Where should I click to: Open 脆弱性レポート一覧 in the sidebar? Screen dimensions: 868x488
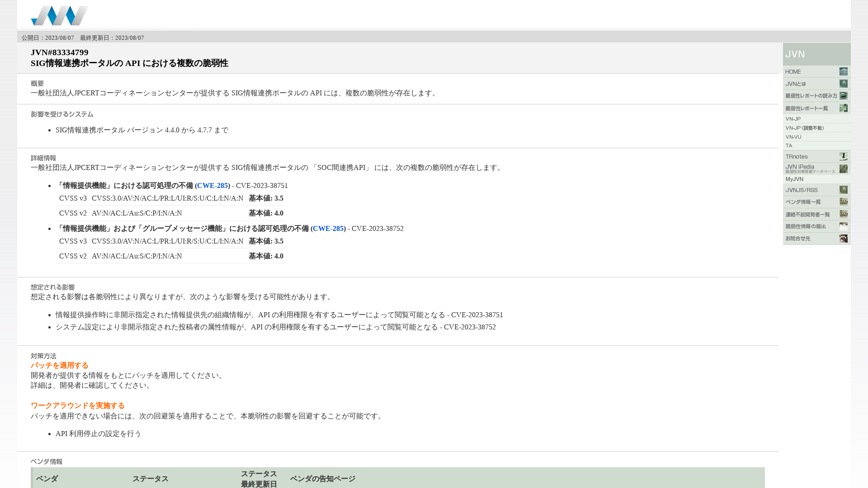click(x=816, y=108)
